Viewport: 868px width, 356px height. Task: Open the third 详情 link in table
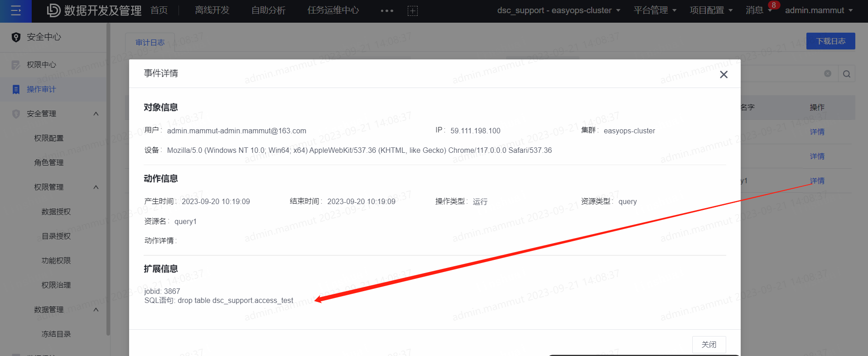[x=817, y=181]
